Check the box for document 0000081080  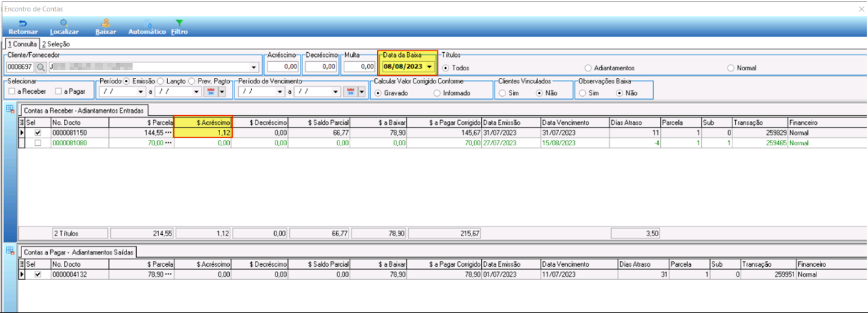coord(38,143)
